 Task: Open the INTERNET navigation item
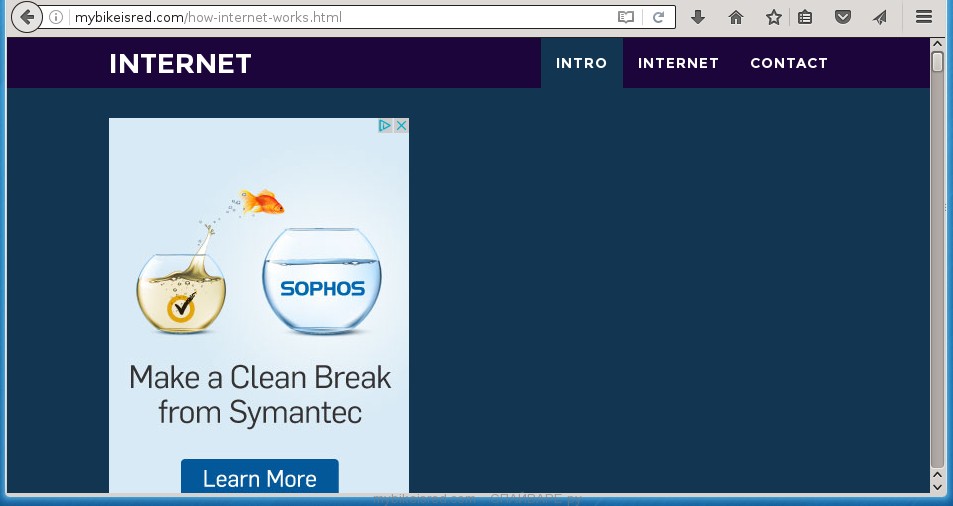point(678,63)
